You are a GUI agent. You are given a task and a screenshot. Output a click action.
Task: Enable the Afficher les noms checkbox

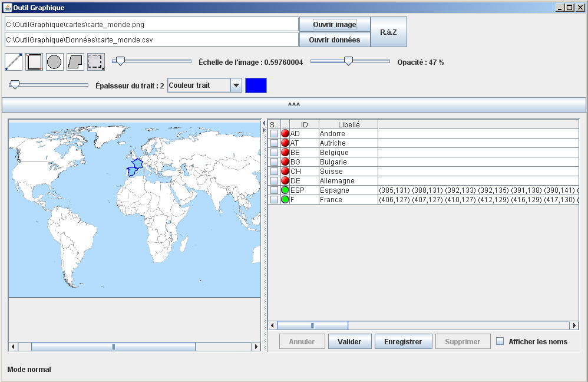point(500,341)
